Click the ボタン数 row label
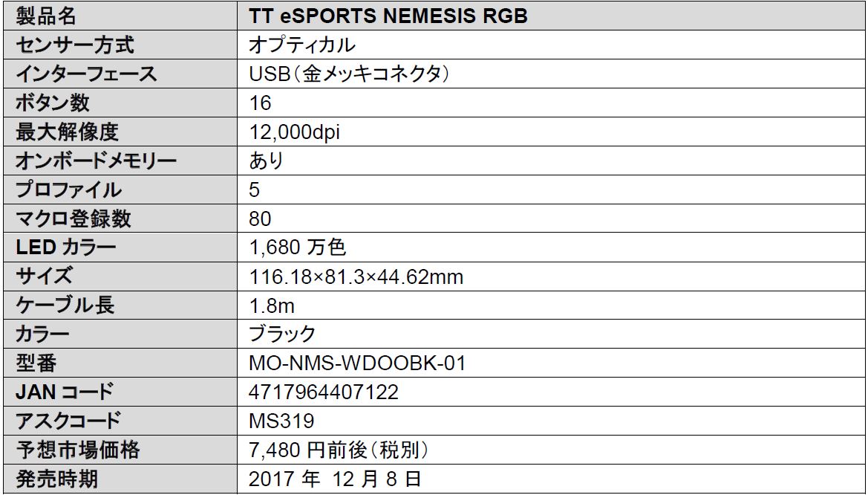The image size is (868, 495). click(53, 103)
